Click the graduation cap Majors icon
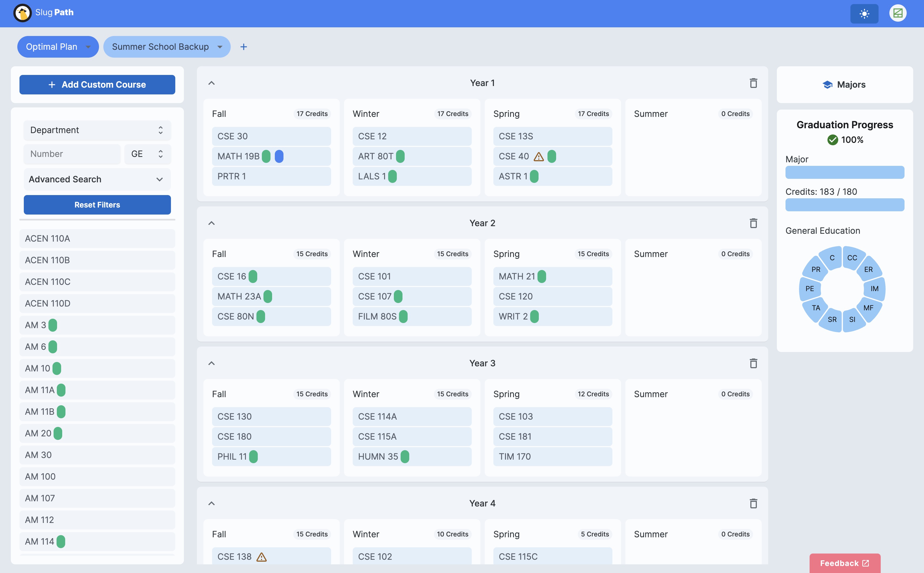 pyautogui.click(x=827, y=84)
